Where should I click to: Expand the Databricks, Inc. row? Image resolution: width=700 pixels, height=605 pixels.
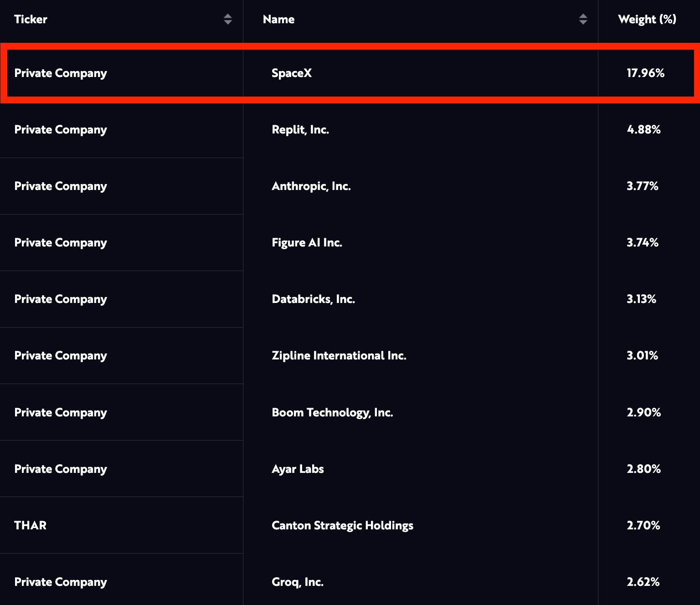[x=314, y=299]
